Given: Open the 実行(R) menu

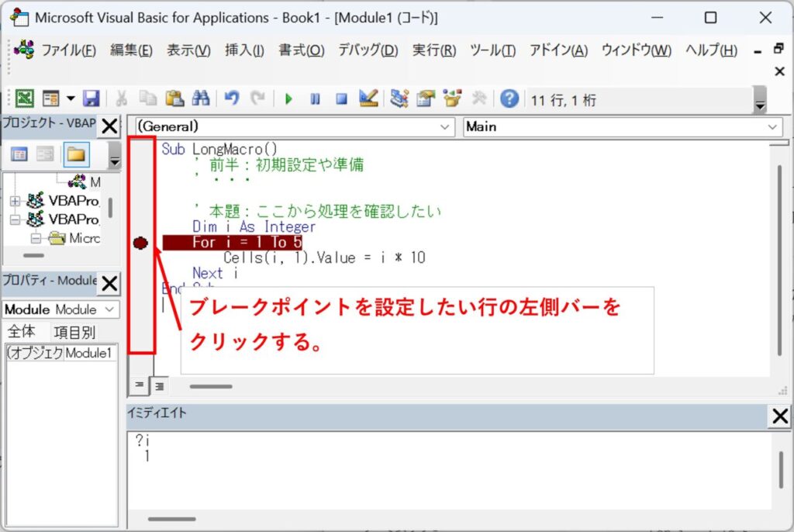Looking at the screenshot, I should [434, 50].
